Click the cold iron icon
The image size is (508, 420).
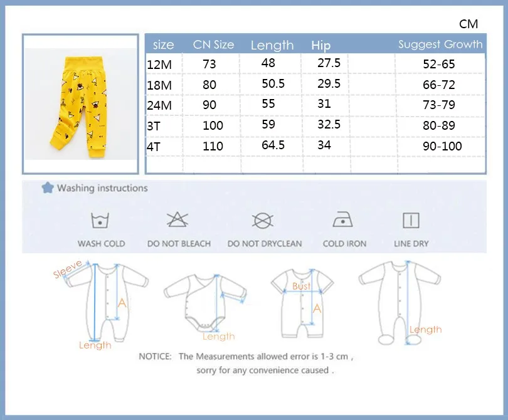[343, 219]
